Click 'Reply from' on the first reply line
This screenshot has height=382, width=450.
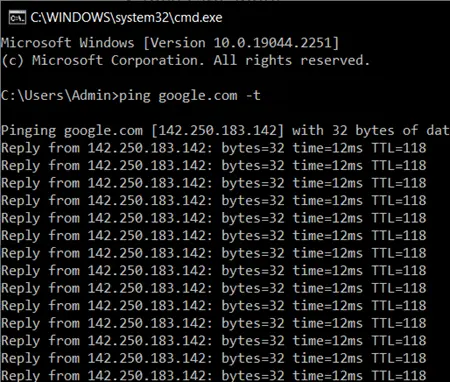41,148
